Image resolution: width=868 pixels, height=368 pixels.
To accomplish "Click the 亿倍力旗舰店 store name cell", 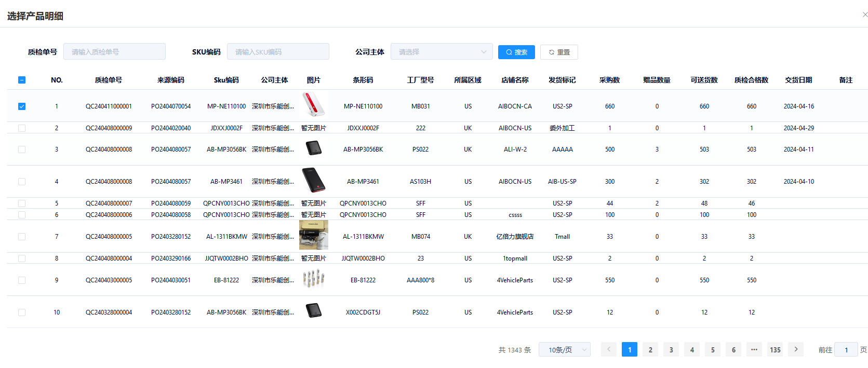I will 515,237.
